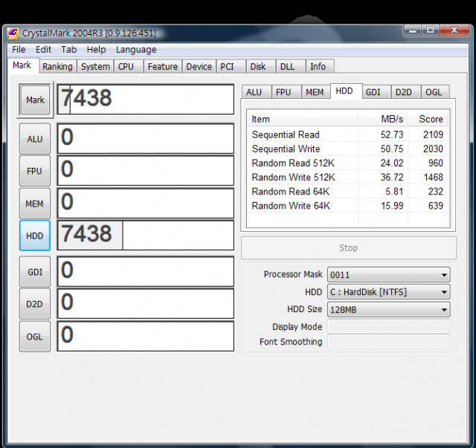The image size is (476, 448).
Task: Open the FPU results sub-tab
Action: 286,92
